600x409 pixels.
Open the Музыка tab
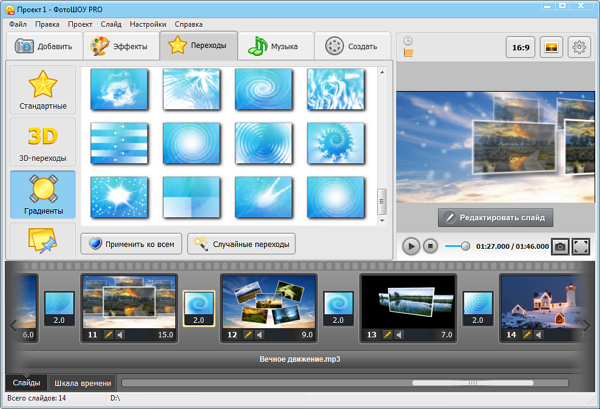pos(276,46)
